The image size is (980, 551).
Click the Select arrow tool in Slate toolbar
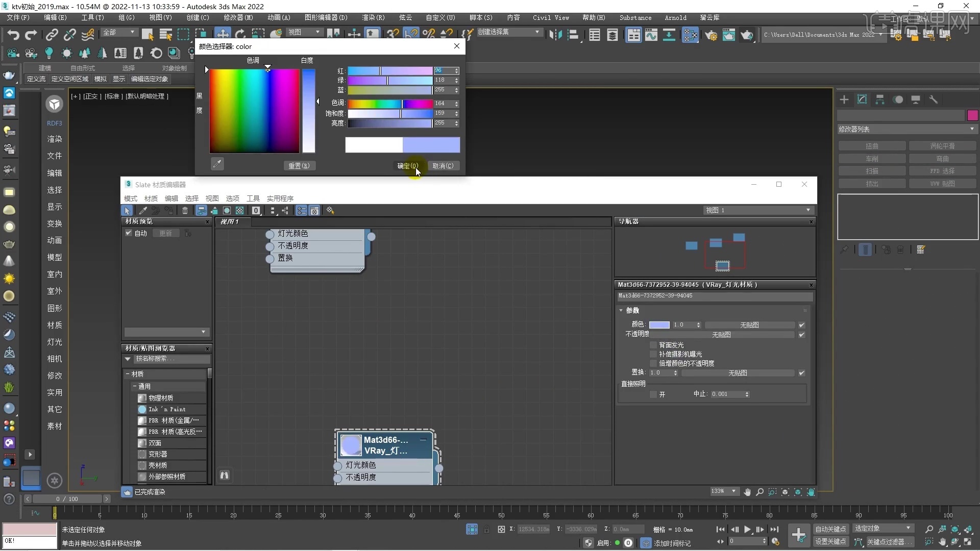pyautogui.click(x=127, y=211)
